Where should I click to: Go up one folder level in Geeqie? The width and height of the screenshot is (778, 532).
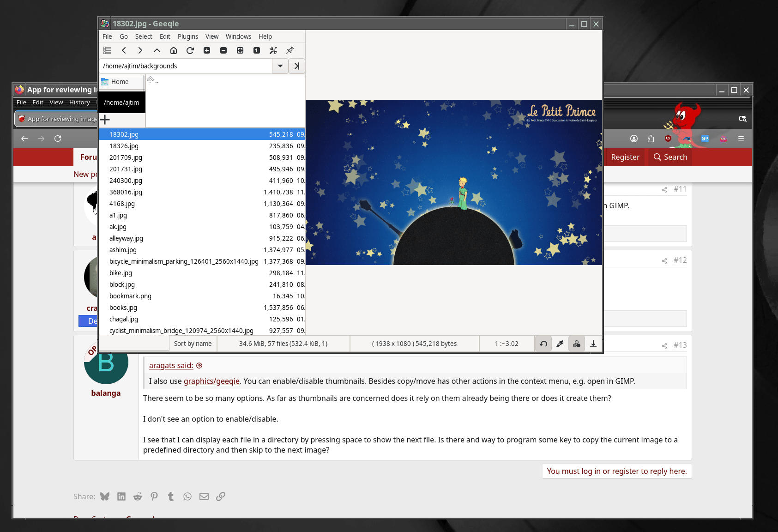[157, 50]
